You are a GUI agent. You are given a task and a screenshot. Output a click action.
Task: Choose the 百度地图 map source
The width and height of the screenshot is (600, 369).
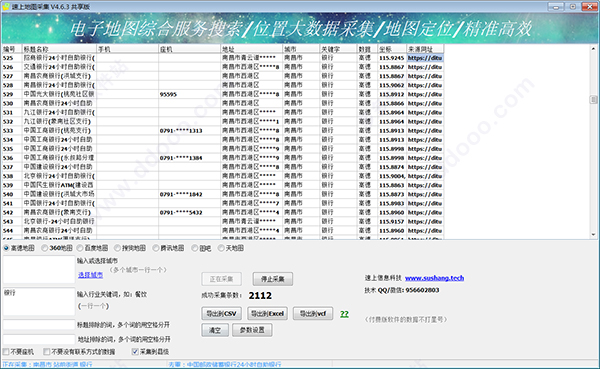(92, 248)
